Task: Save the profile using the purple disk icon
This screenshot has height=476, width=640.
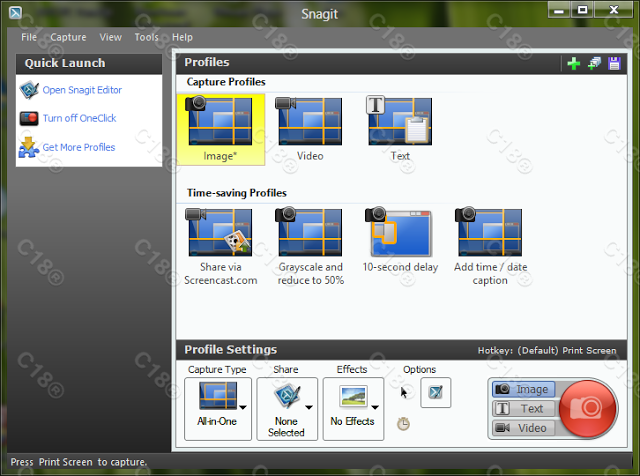Action: pos(614,63)
